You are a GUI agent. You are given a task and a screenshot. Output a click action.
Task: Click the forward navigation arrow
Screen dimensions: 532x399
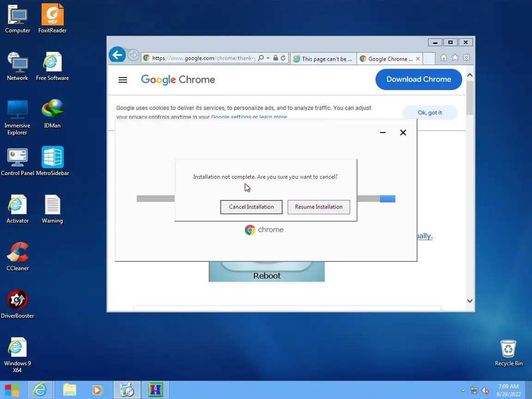click(x=133, y=55)
